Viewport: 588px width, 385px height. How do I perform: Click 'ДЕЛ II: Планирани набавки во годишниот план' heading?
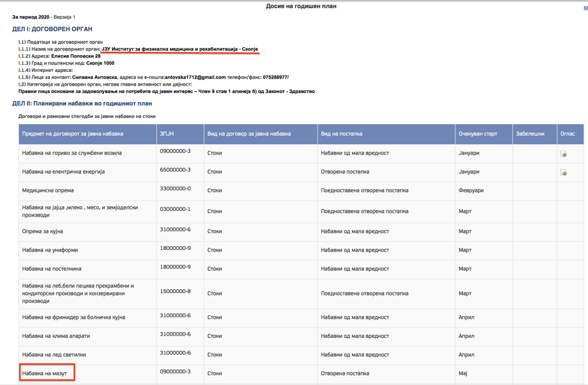(82, 103)
